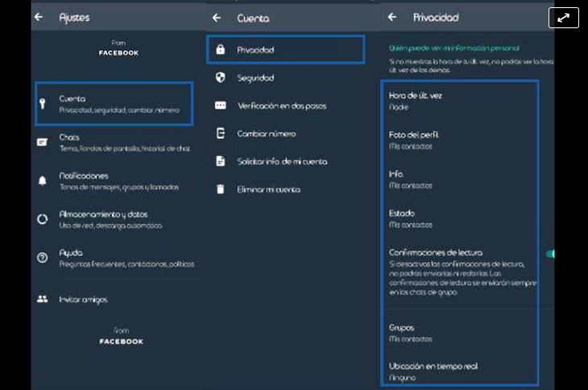Image resolution: width=588 pixels, height=390 pixels.
Task: Toggle the Confirmaciones de lectura switch
Action: point(550,254)
